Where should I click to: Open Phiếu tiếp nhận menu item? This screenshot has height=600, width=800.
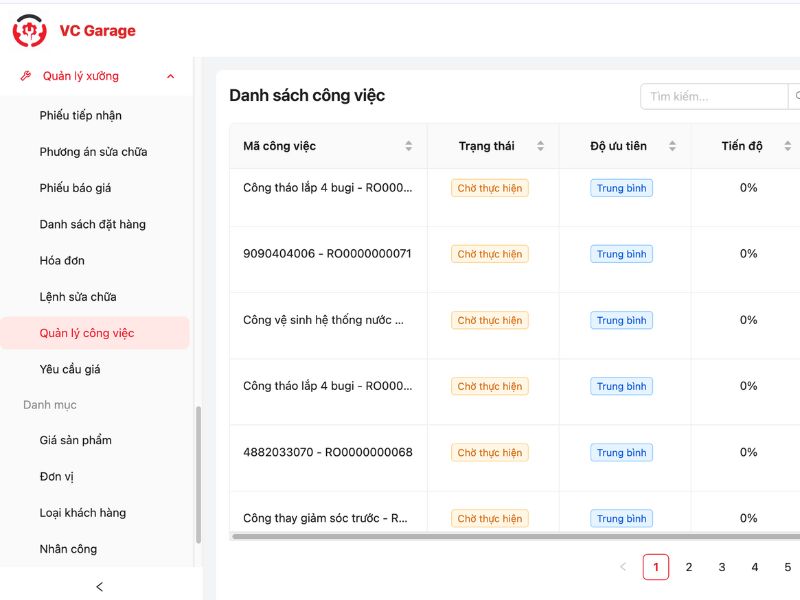click(81, 115)
